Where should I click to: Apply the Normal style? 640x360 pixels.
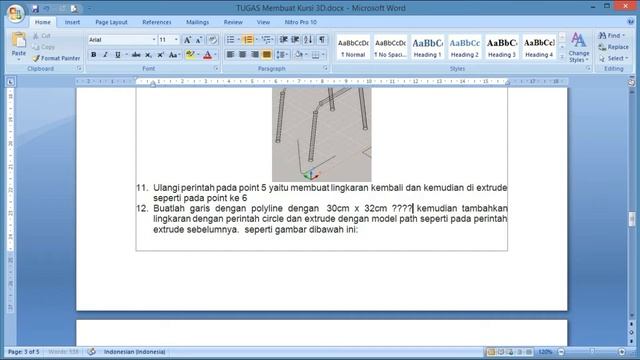pyautogui.click(x=353, y=47)
